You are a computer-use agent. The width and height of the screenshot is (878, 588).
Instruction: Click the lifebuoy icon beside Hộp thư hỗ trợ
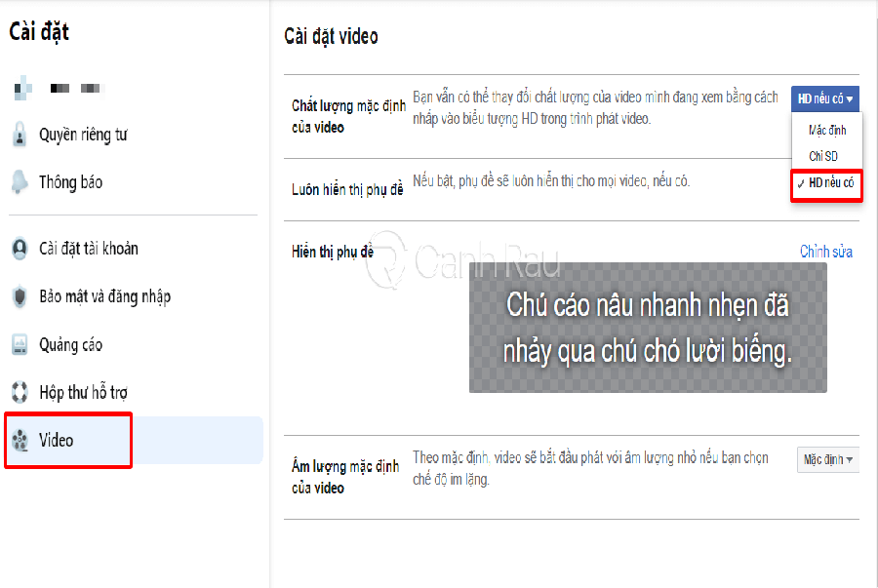(x=20, y=393)
